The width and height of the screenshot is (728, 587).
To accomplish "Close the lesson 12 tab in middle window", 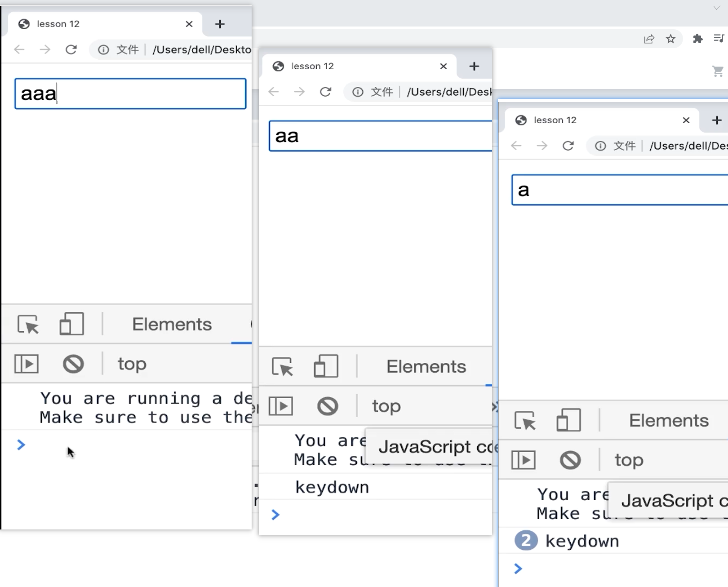I will click(444, 66).
